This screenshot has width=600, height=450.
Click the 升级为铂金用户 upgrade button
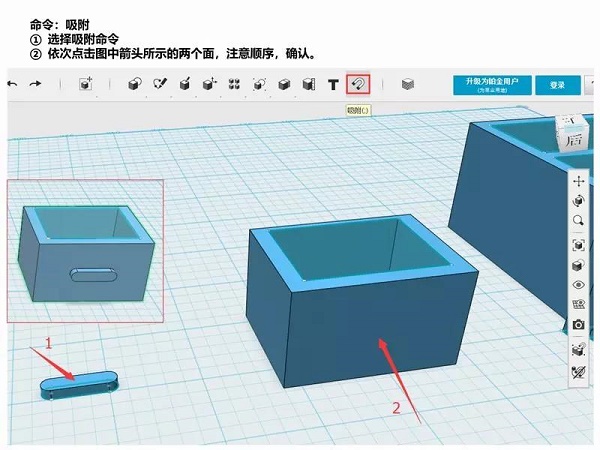(489, 85)
